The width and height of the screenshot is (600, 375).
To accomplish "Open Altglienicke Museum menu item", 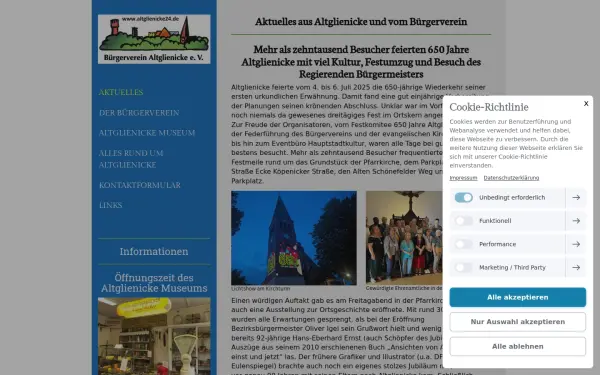I will point(147,133).
